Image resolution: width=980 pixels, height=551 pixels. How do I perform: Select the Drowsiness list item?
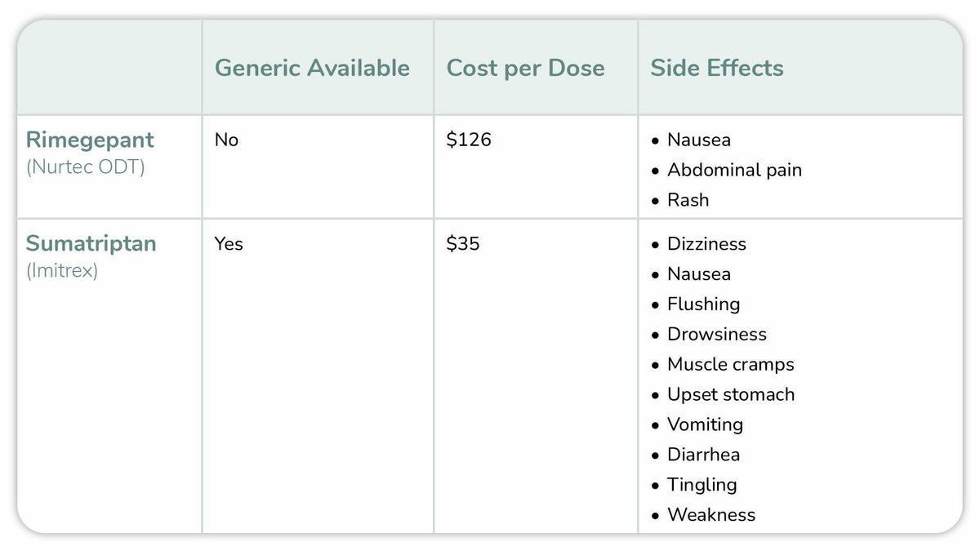pyautogui.click(x=716, y=335)
